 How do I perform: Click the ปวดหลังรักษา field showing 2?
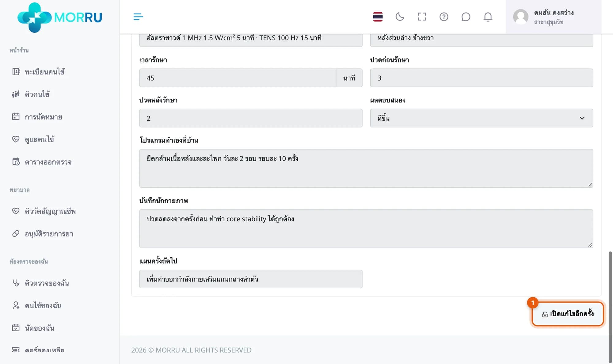click(x=251, y=118)
